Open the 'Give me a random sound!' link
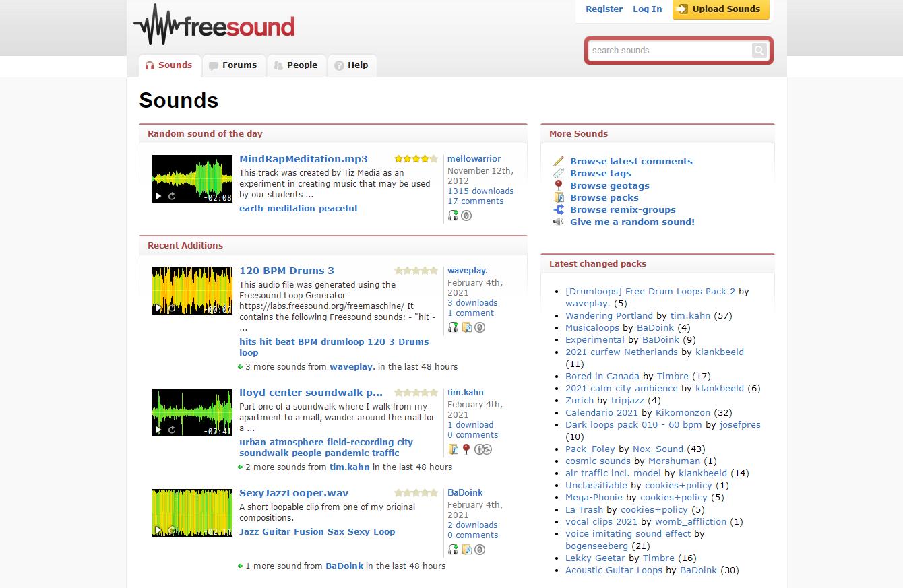Image resolution: width=903 pixels, height=588 pixels. tap(631, 222)
